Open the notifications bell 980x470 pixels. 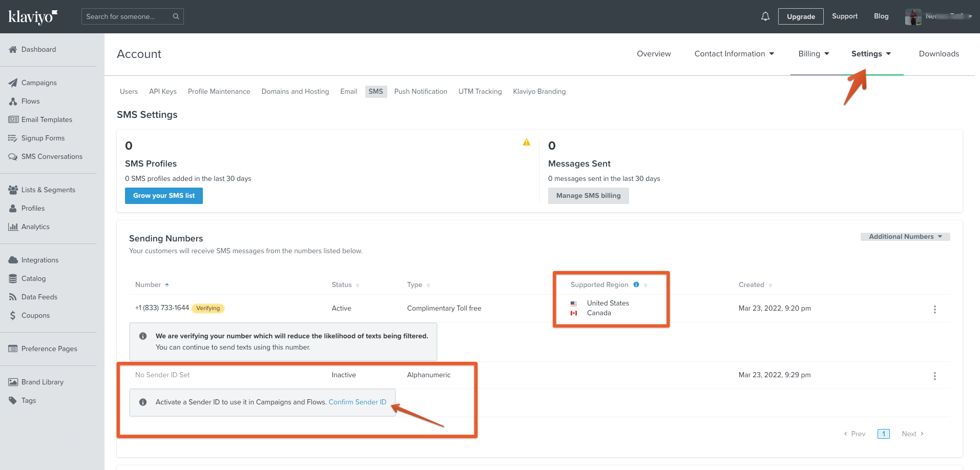point(765,16)
